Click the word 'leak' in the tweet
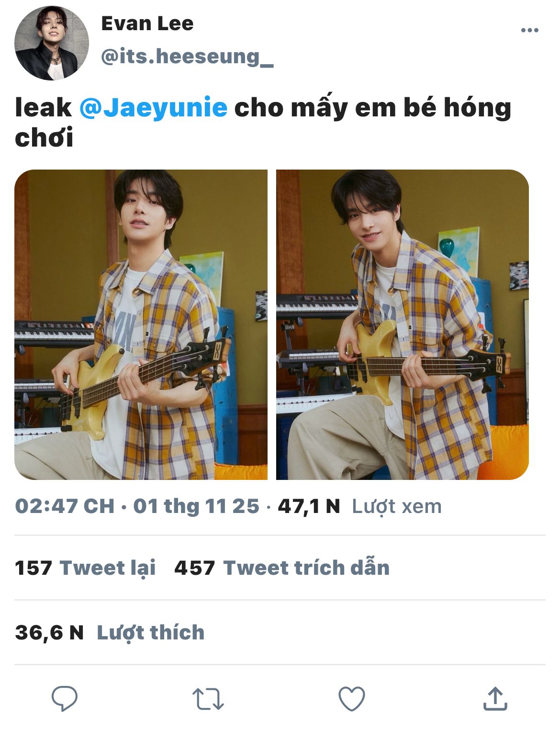Screen dimensions: 560x729 (43, 107)
